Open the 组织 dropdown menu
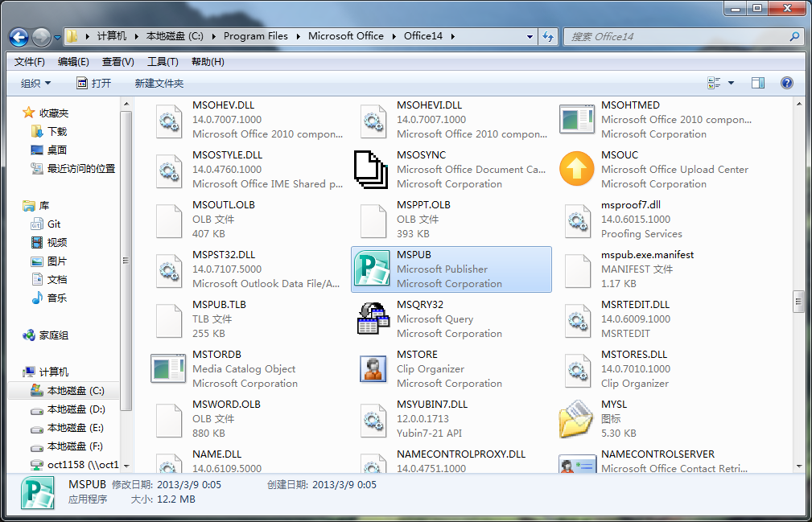This screenshot has width=812, height=522. coord(35,84)
